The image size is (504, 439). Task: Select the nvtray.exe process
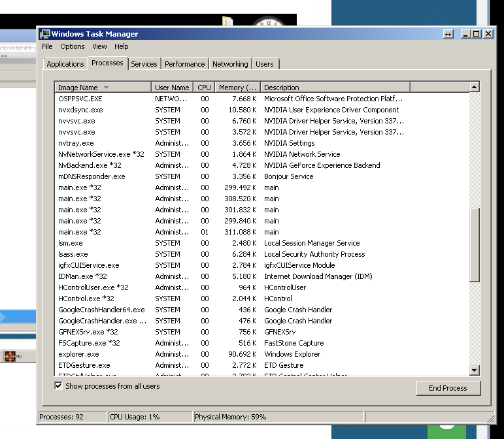tap(262, 143)
